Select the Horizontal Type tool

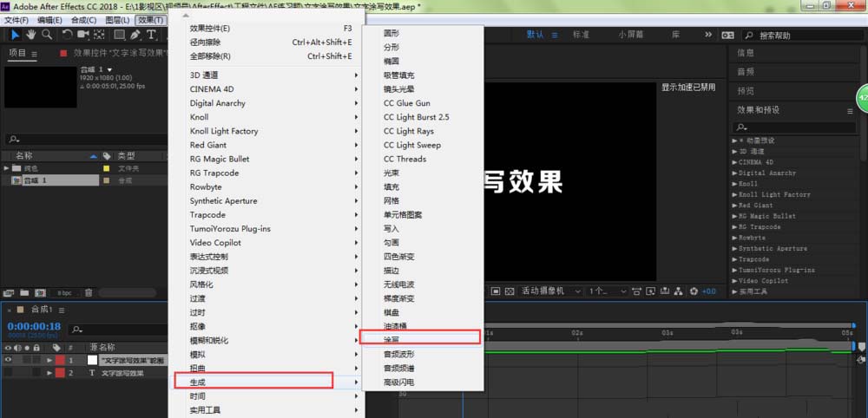150,35
